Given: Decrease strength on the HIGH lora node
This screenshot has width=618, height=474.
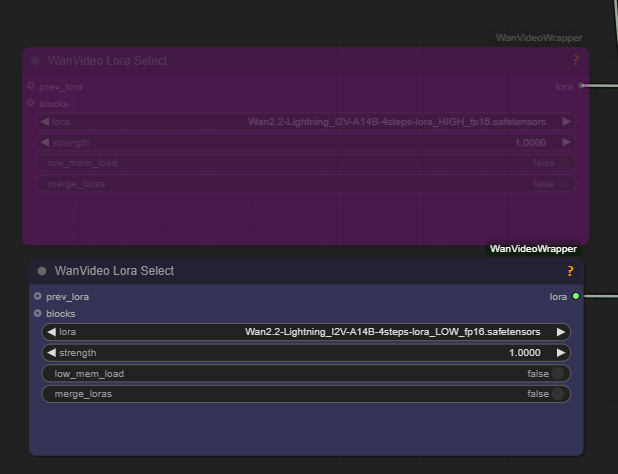Looking at the screenshot, I should [x=45, y=142].
